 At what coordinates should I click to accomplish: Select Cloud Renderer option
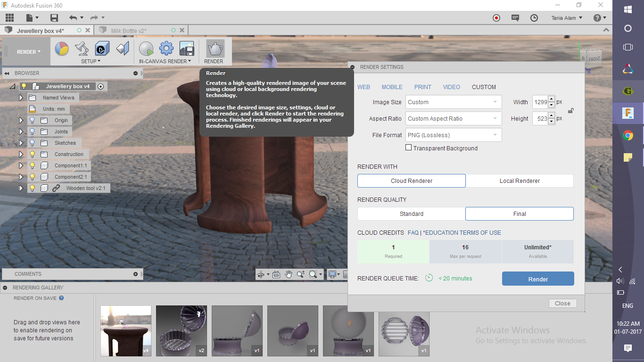(x=412, y=181)
